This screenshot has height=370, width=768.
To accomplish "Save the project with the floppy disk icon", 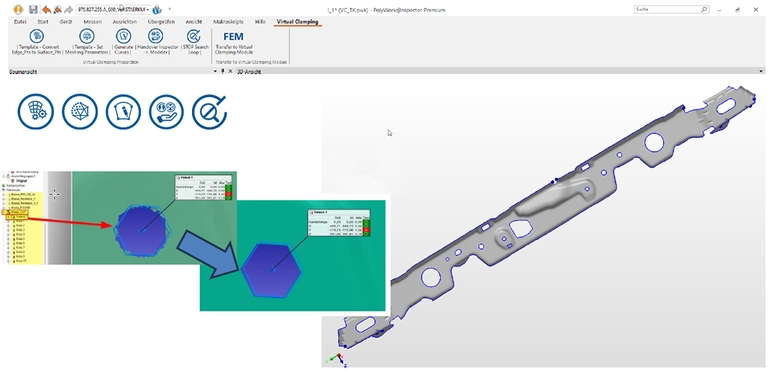I will click(33, 9).
